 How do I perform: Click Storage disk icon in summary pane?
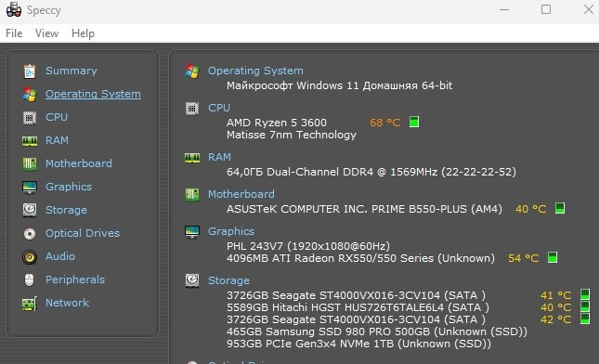192,280
